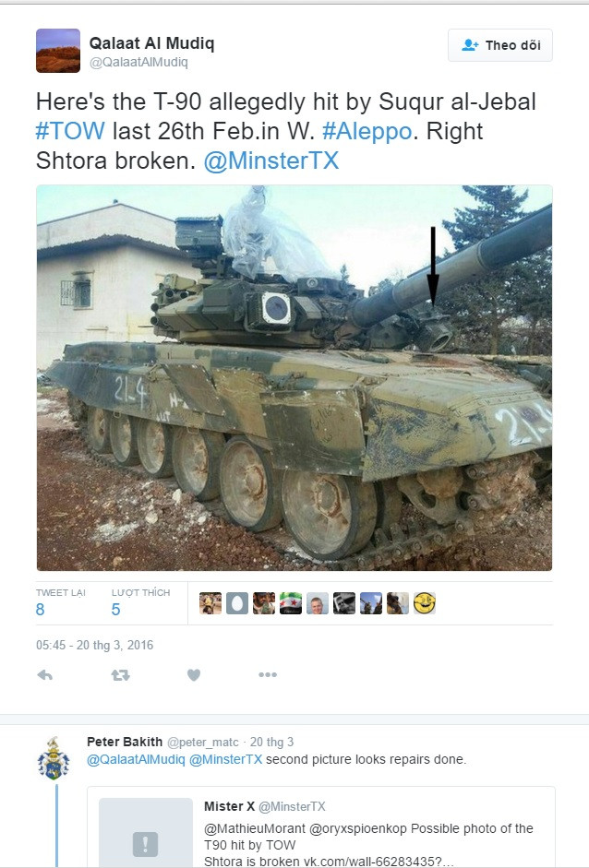The image size is (589, 868).
Task: Open the white egg liker avatar
Action: tap(237, 603)
